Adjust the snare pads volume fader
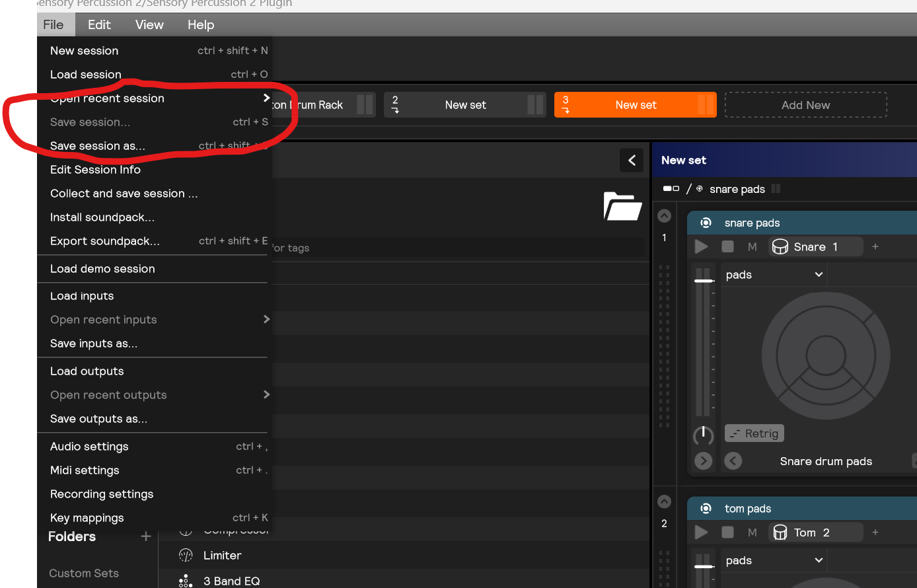 [704, 281]
